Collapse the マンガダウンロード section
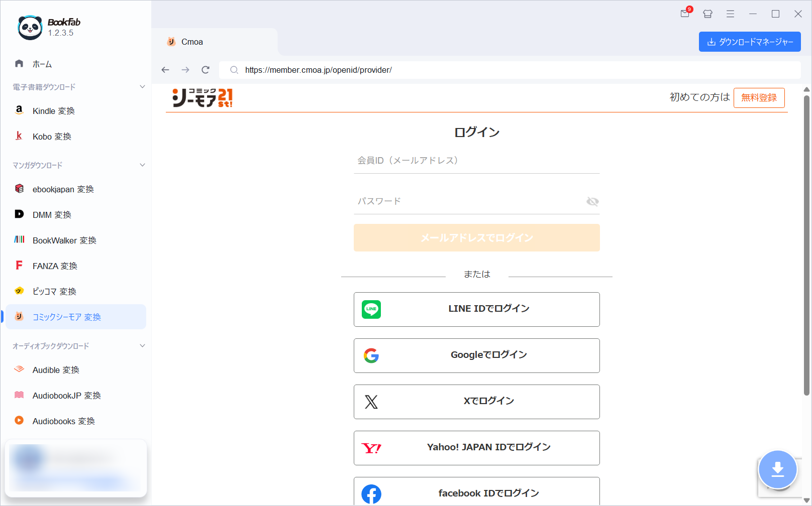812x506 pixels. (142, 165)
